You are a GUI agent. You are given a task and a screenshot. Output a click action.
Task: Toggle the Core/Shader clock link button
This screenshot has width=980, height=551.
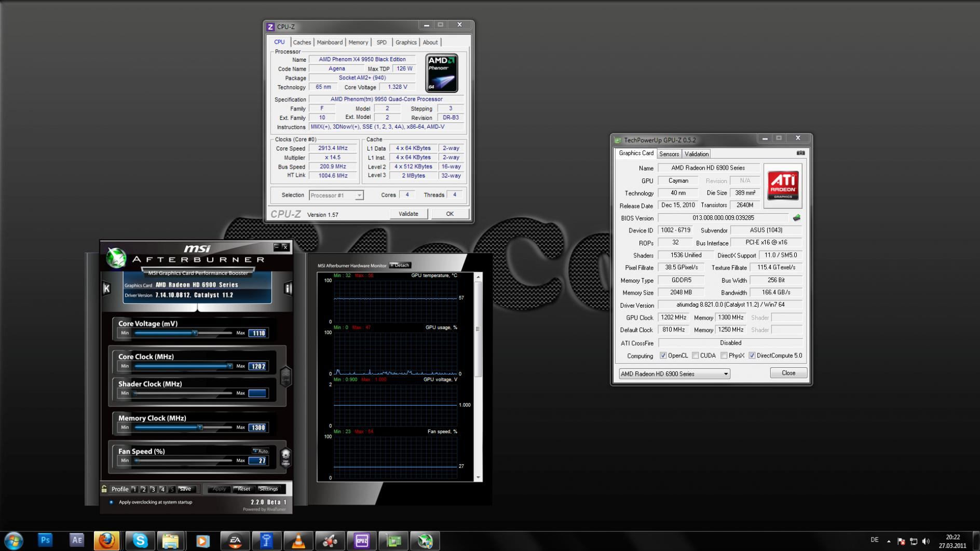point(285,377)
